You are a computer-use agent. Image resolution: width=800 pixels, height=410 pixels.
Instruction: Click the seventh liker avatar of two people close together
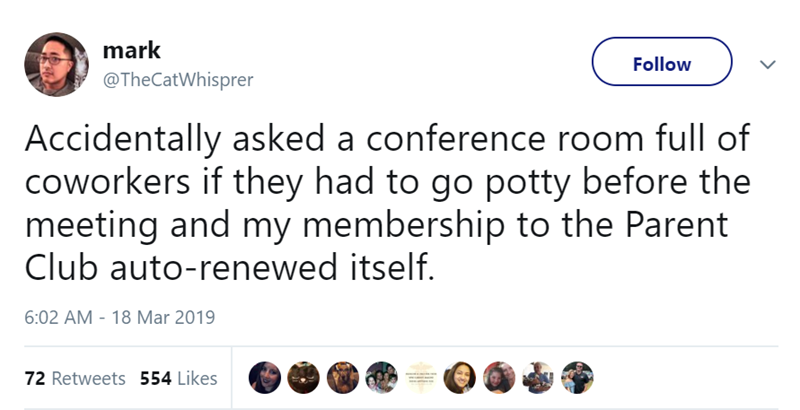coord(497,379)
